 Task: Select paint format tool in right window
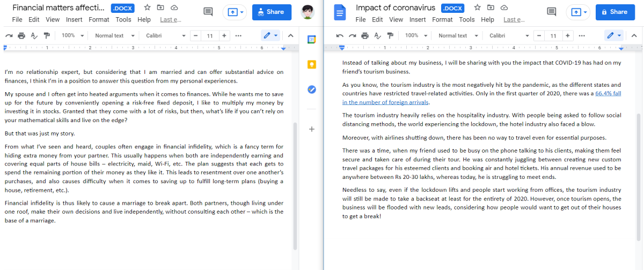click(390, 36)
